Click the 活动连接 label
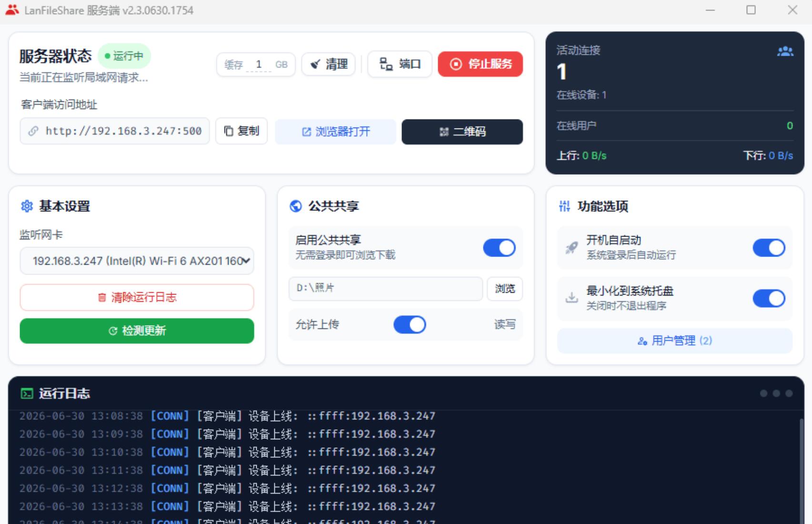The width and height of the screenshot is (812, 524). pos(578,50)
